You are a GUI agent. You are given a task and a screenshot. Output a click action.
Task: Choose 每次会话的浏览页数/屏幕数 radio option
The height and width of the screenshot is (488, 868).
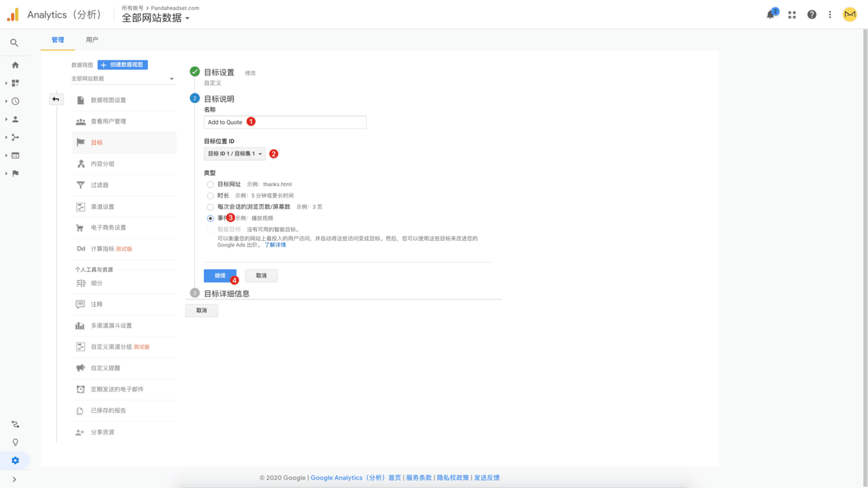point(210,207)
